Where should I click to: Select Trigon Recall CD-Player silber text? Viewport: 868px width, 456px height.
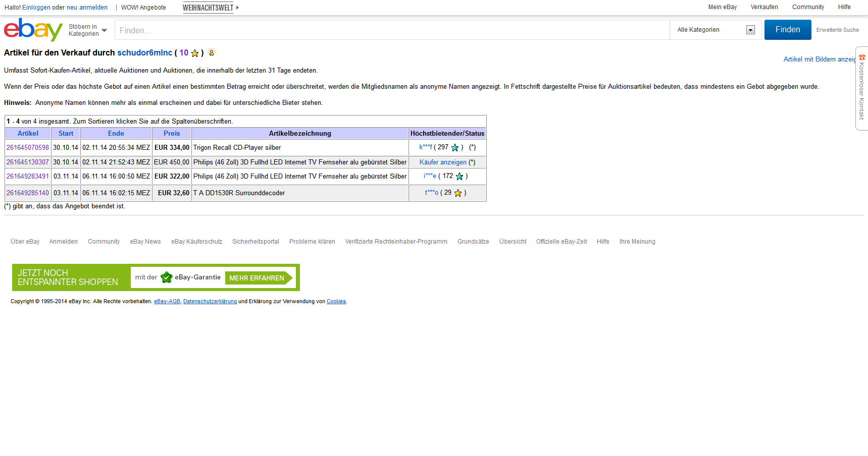(x=237, y=148)
